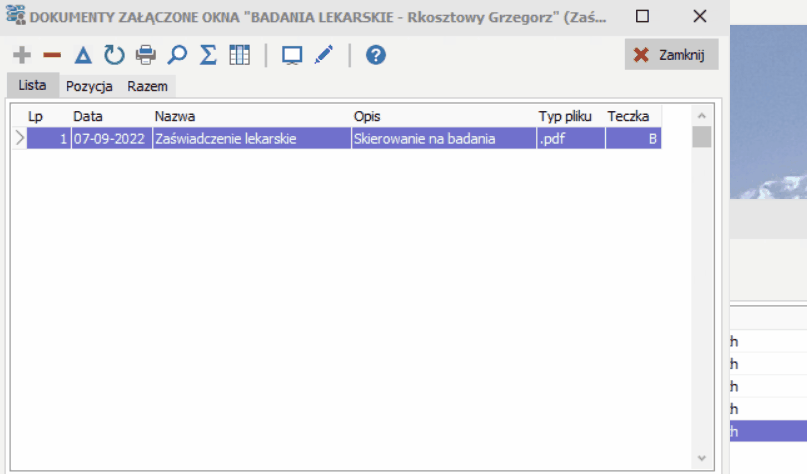The height and width of the screenshot is (474, 807).
Task: Select the Zaświadczenie lekarskie row
Action: point(344,138)
